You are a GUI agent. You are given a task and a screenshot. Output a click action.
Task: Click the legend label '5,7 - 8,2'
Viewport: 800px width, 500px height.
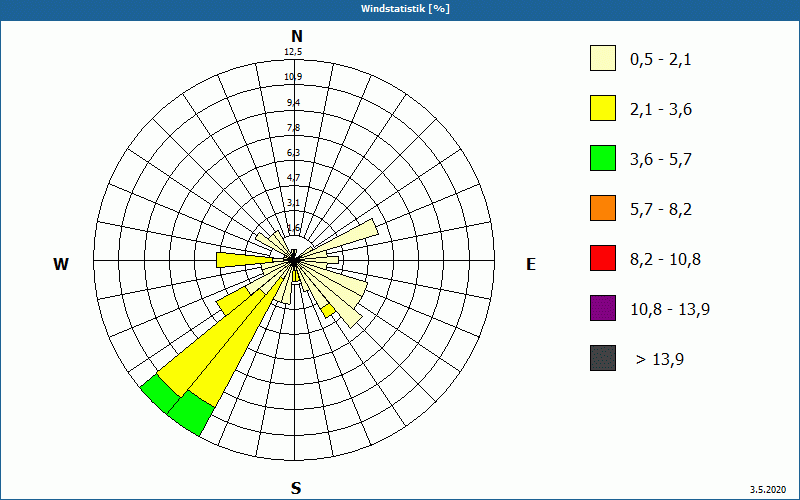(x=661, y=210)
